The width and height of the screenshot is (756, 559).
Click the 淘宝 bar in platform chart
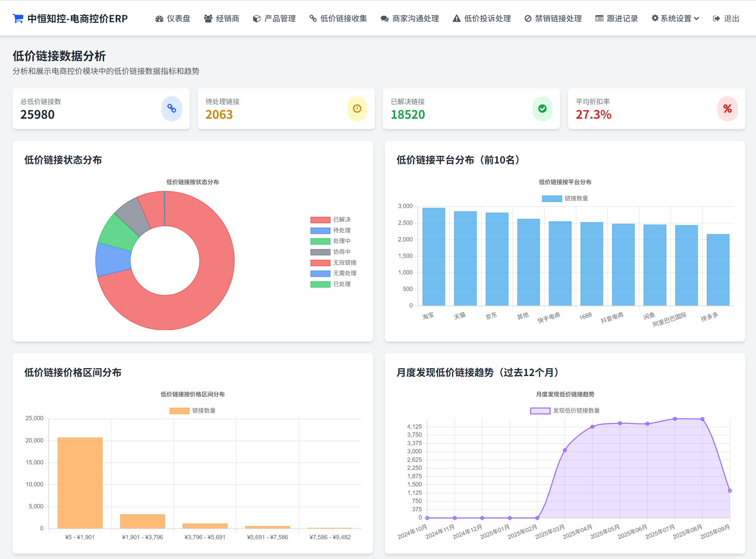point(433,256)
